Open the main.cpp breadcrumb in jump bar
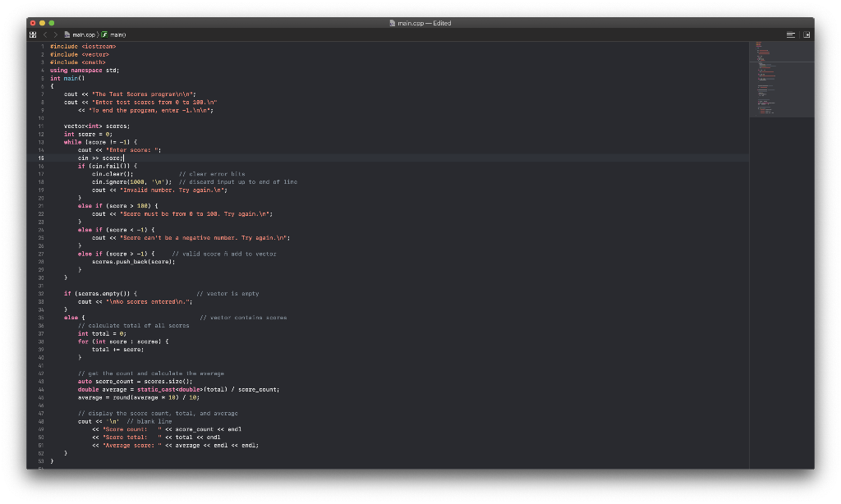 tap(80, 34)
